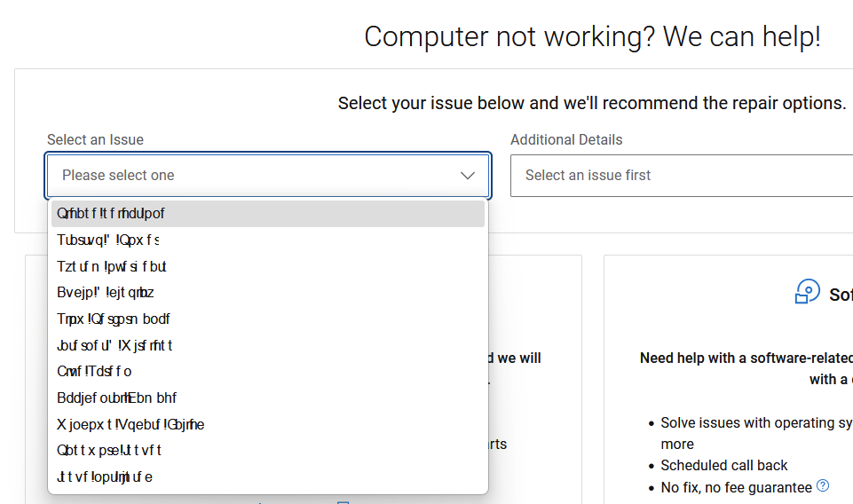Choose the 'Bvejp' (Audio & display) list option
This screenshot has height=504, width=853.
[267, 293]
